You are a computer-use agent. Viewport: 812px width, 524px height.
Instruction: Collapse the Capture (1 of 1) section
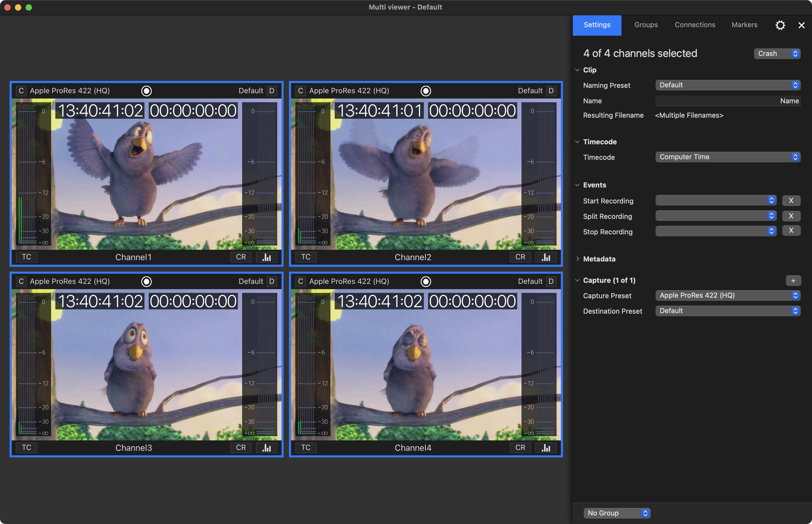[578, 280]
